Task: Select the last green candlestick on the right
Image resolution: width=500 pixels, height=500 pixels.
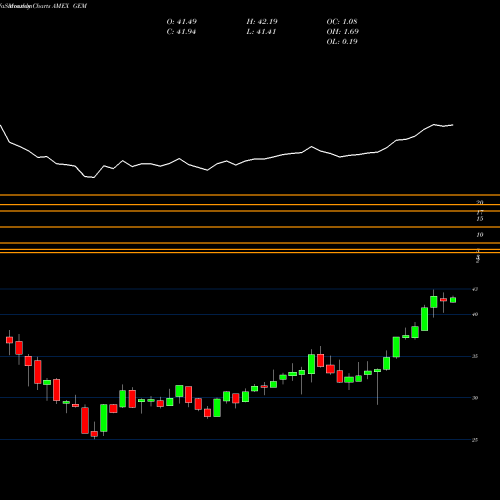Action: tap(453, 300)
